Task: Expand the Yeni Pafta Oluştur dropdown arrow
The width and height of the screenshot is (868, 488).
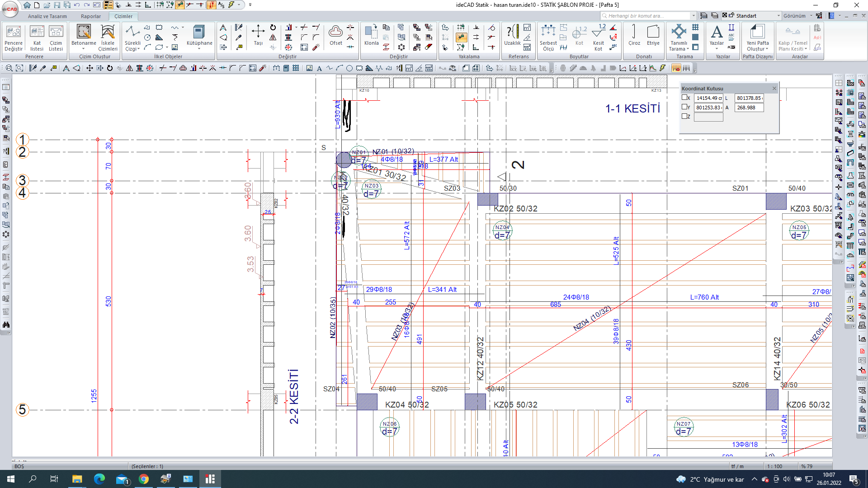Action: point(767,49)
